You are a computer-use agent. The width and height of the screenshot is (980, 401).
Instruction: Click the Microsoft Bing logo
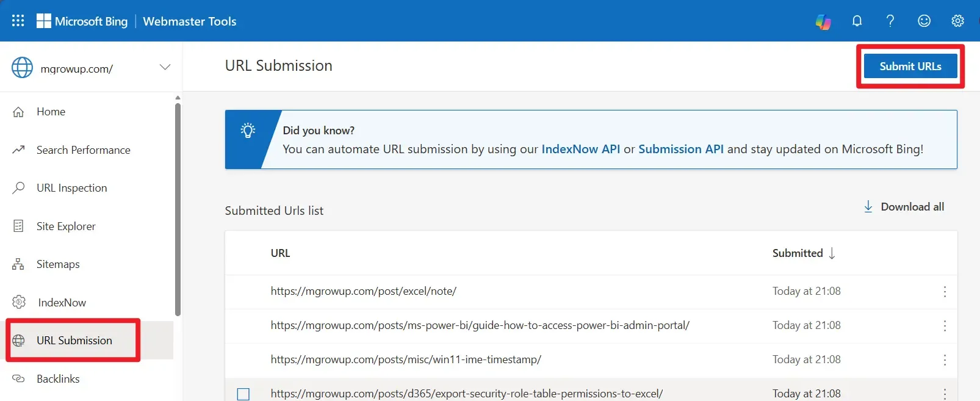(82, 21)
